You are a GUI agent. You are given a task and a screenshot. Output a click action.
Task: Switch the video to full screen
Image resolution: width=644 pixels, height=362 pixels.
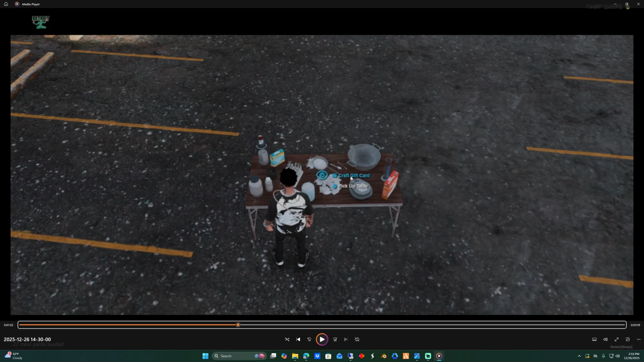616,339
